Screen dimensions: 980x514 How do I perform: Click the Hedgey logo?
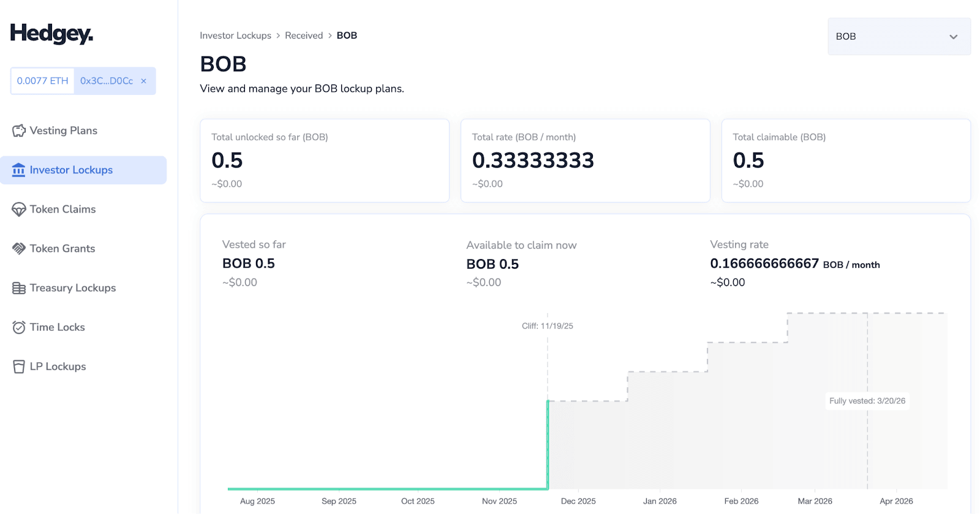[51, 34]
